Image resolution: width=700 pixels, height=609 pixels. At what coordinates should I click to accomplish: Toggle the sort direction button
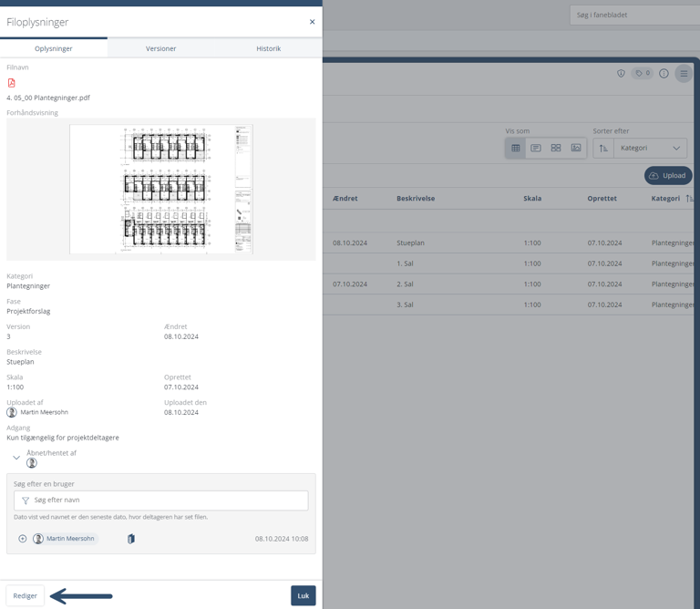603,149
